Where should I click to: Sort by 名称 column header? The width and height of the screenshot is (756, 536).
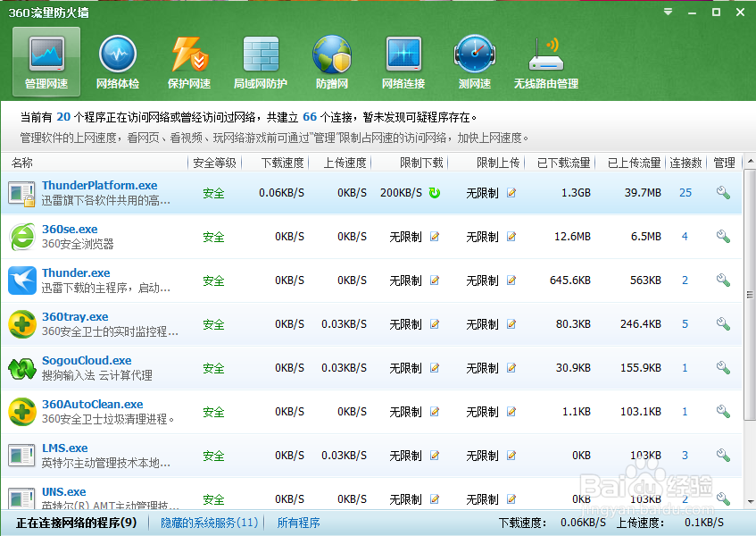click(x=22, y=163)
